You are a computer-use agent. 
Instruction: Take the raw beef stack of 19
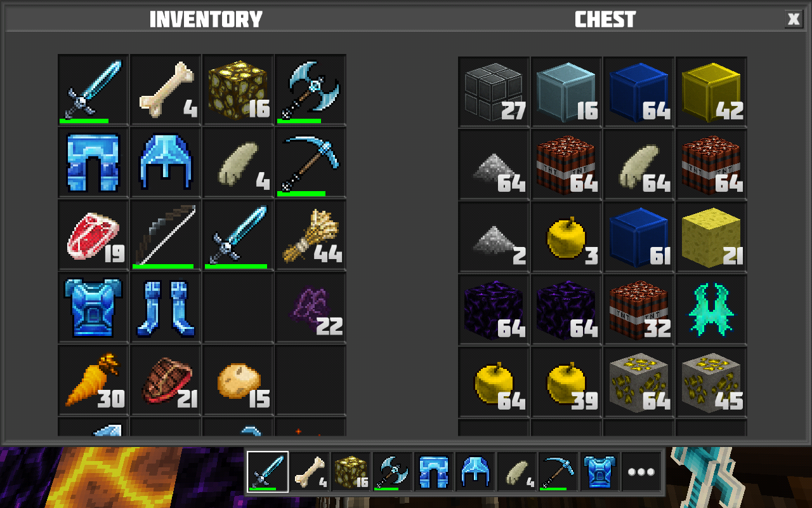[x=94, y=234]
